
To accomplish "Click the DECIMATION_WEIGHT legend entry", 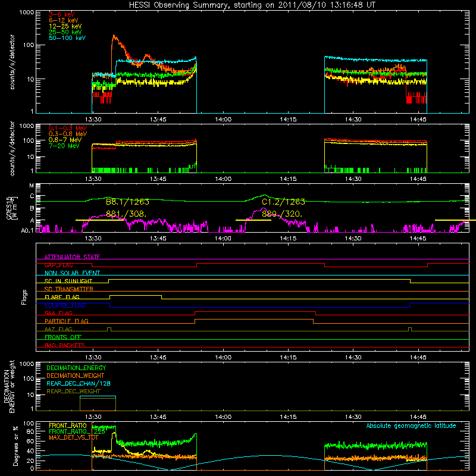I will click(x=76, y=376).
